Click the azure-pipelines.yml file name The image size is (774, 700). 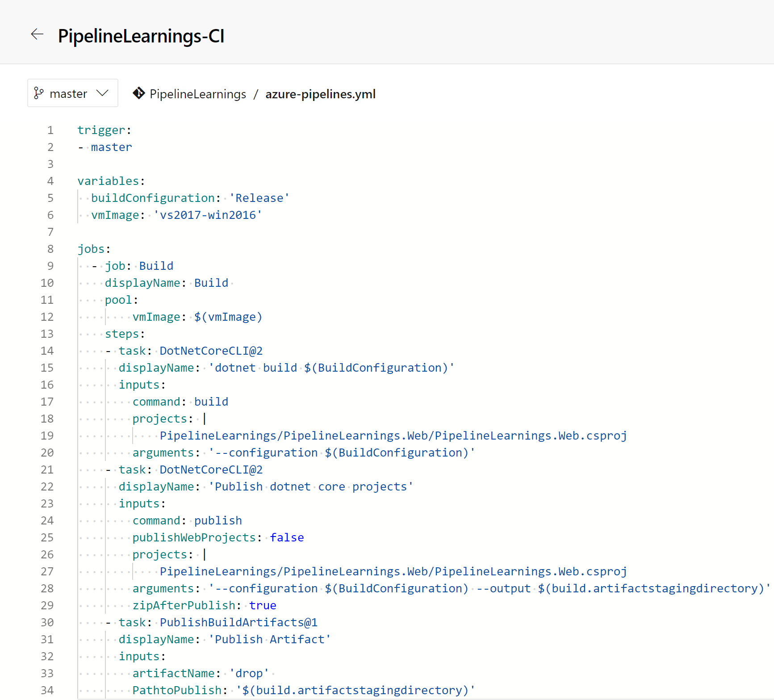point(320,94)
